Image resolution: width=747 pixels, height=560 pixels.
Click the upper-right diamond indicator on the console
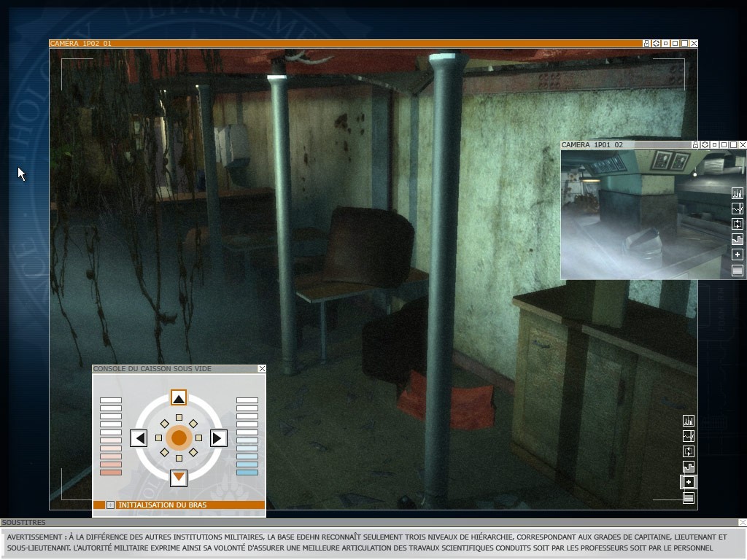[193, 424]
